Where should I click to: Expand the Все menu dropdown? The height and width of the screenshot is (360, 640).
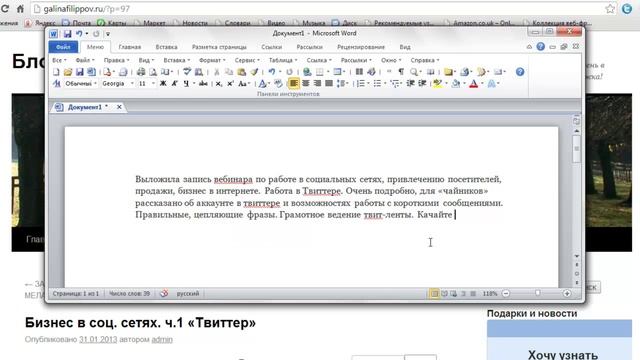pyautogui.click(x=59, y=60)
